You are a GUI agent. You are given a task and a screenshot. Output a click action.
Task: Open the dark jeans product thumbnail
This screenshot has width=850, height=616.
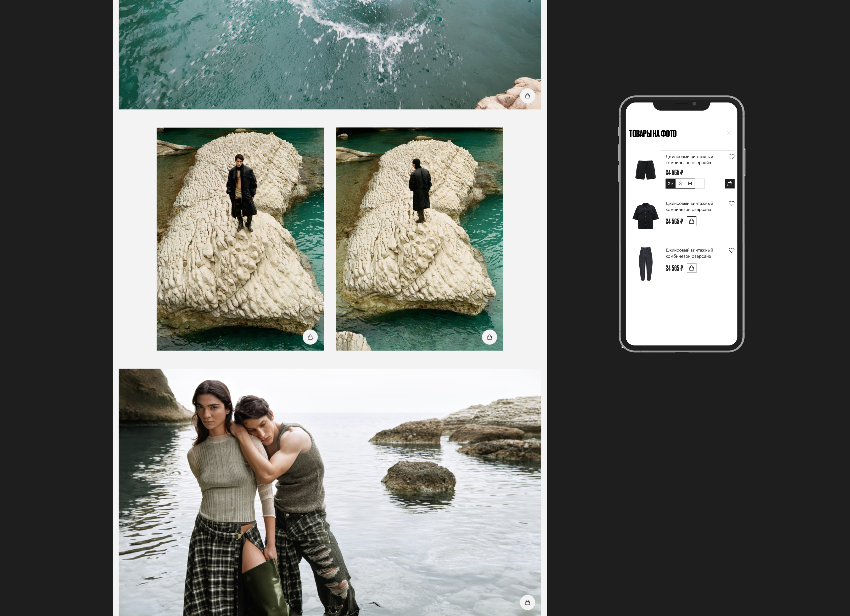645,263
